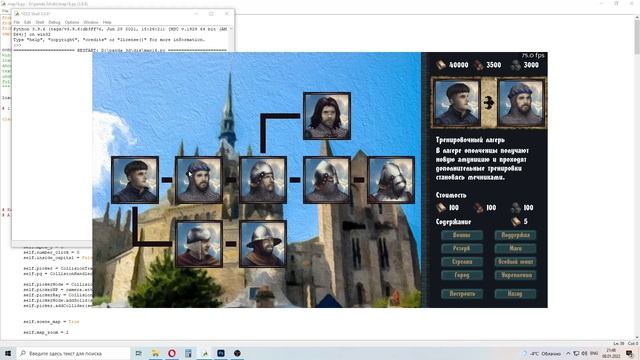Open the Поддержка category
The width and height of the screenshot is (640, 360).
pyautogui.click(x=515, y=235)
